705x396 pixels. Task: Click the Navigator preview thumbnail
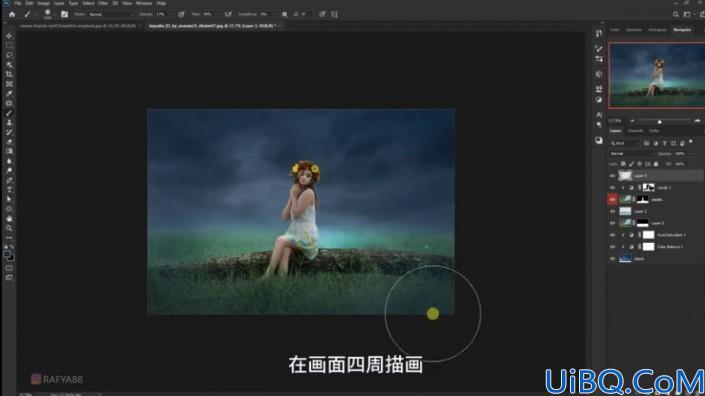click(656, 76)
